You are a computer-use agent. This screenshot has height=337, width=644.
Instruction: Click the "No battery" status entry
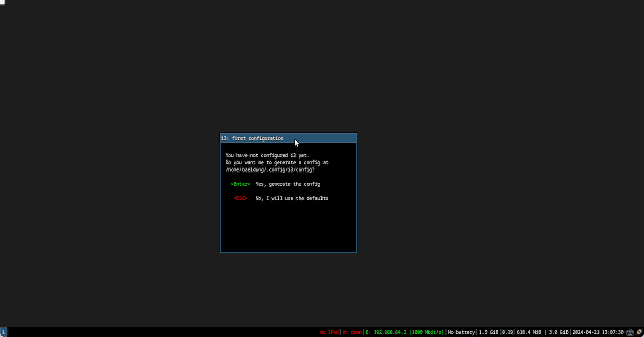coord(461,332)
